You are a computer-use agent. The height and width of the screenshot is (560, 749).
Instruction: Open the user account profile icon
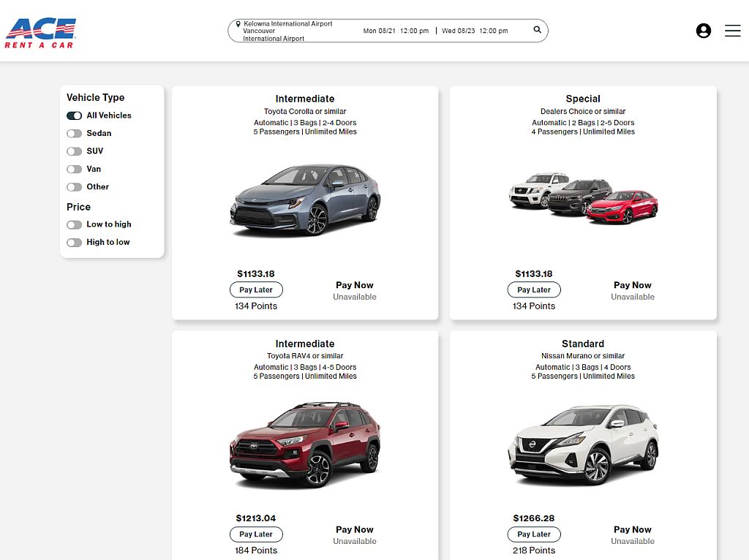[x=703, y=31]
